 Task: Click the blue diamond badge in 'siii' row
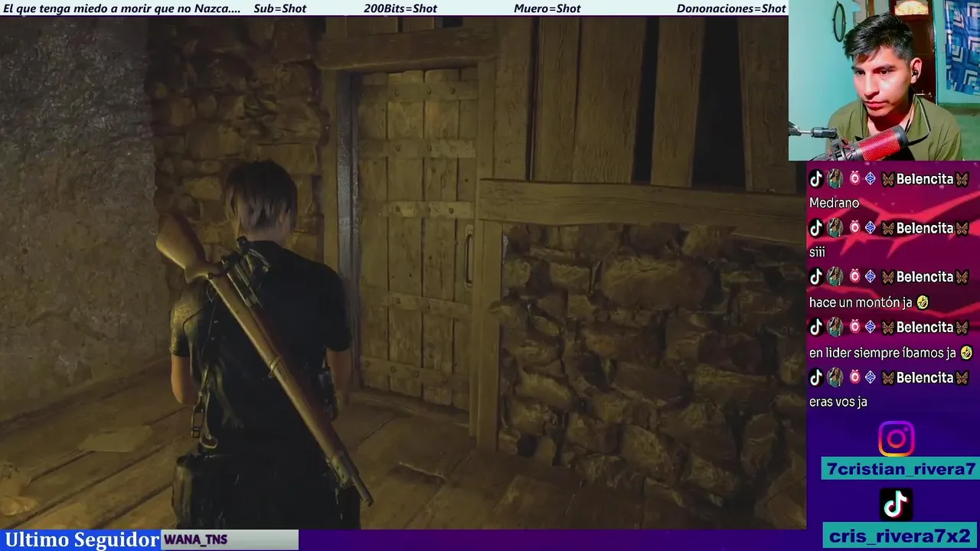(x=871, y=228)
